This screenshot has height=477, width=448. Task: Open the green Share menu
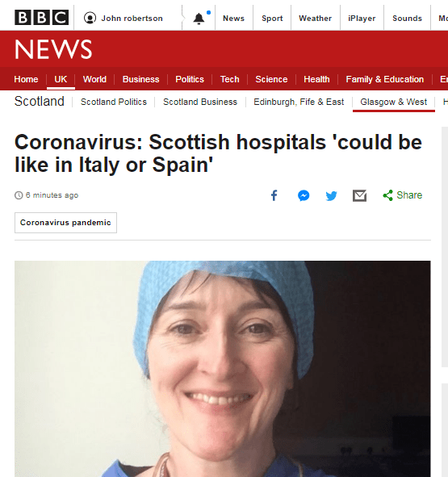click(402, 195)
